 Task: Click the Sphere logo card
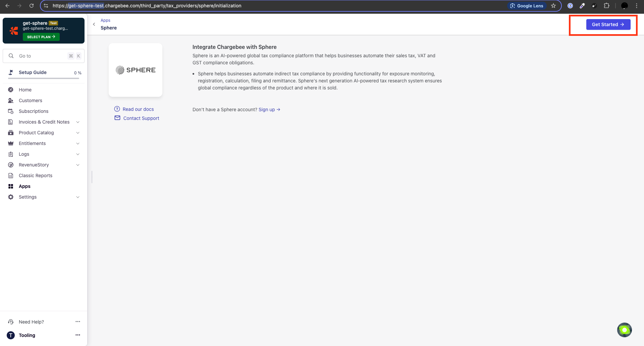coord(136,70)
